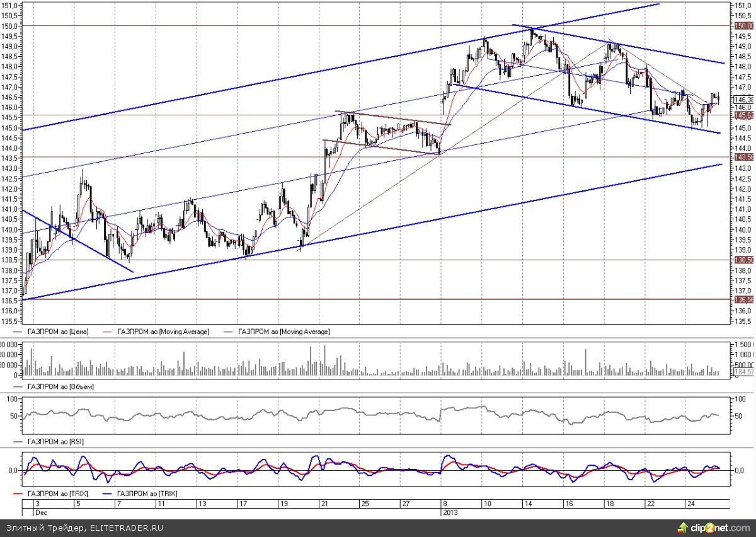Click the current volume value label 184 57

click(x=744, y=372)
